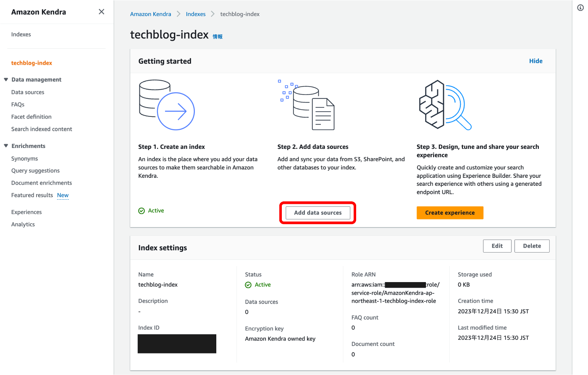Click the Role ARN value text
This screenshot has height=375, width=588.
[x=395, y=293]
